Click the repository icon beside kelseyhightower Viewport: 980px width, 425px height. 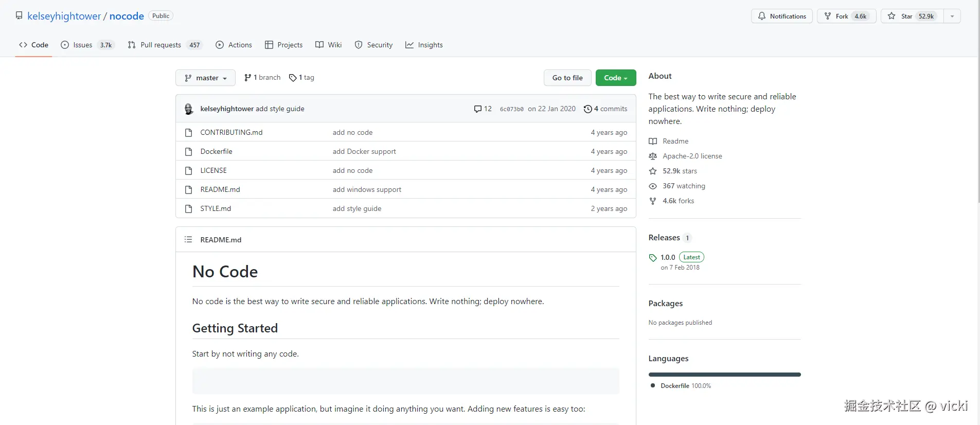[19, 16]
